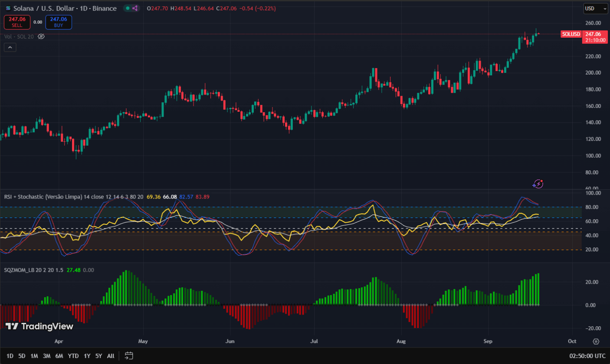Show the hidden Vol SOL indicator
The width and height of the screenshot is (610, 364).
(41, 36)
